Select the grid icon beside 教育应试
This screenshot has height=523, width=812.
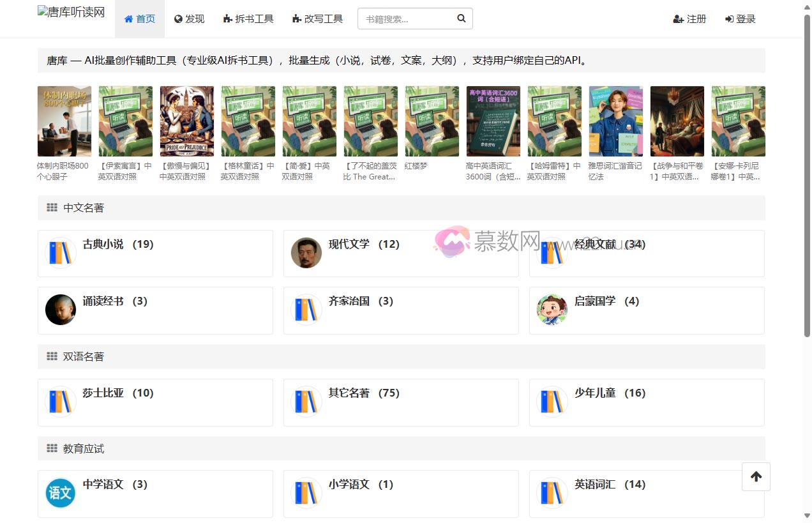52,448
